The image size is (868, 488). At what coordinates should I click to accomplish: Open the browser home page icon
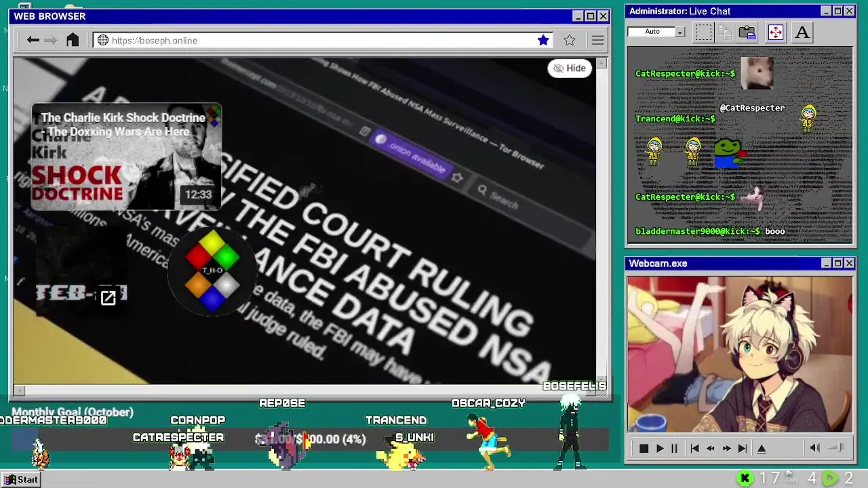coord(73,40)
